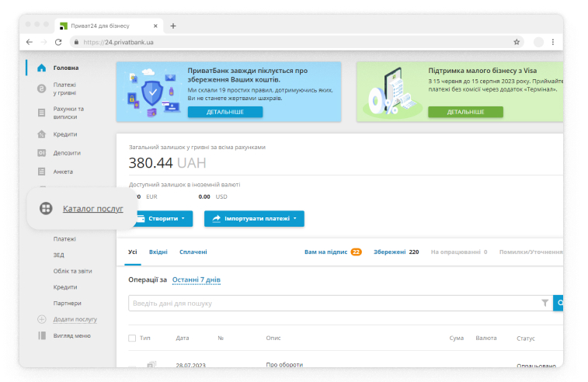Change period via Останні 7 днів selector
The image size is (588, 382).
(x=196, y=280)
